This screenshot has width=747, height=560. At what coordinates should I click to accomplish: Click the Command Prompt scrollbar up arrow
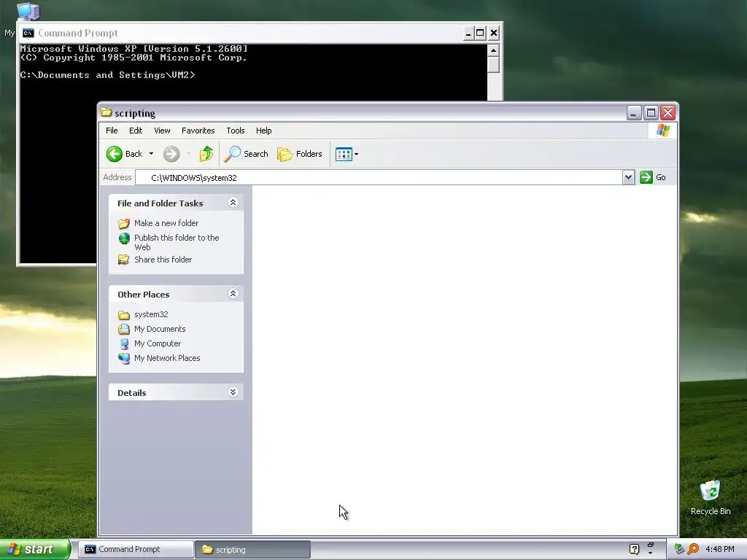click(x=494, y=50)
